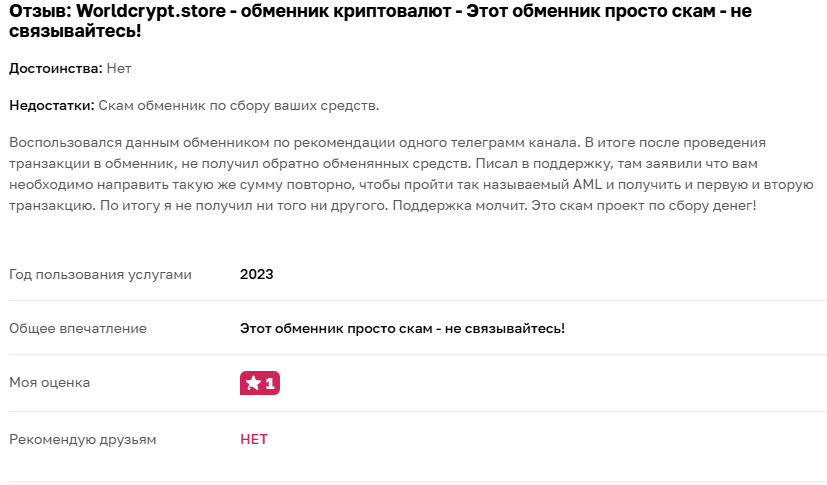Image resolution: width=827 pixels, height=485 pixels.
Task: Select the "Достоинства:" label
Action: (x=55, y=68)
